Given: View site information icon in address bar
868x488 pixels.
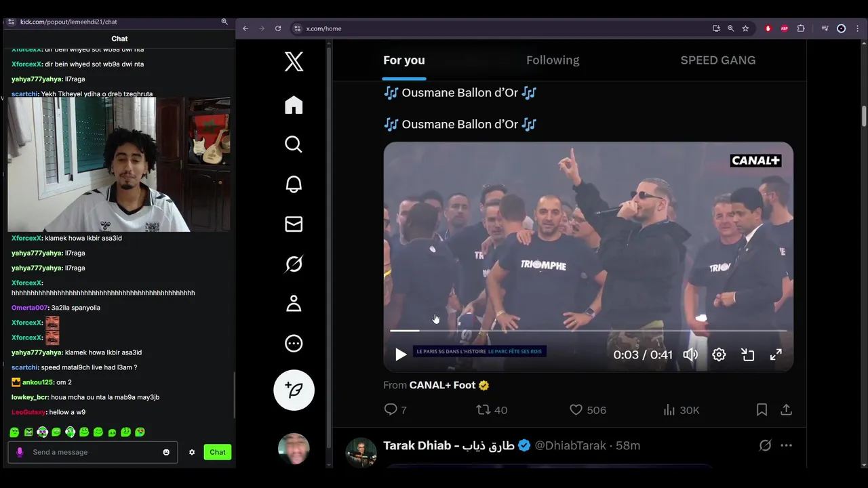Looking at the screenshot, I should 297,28.
